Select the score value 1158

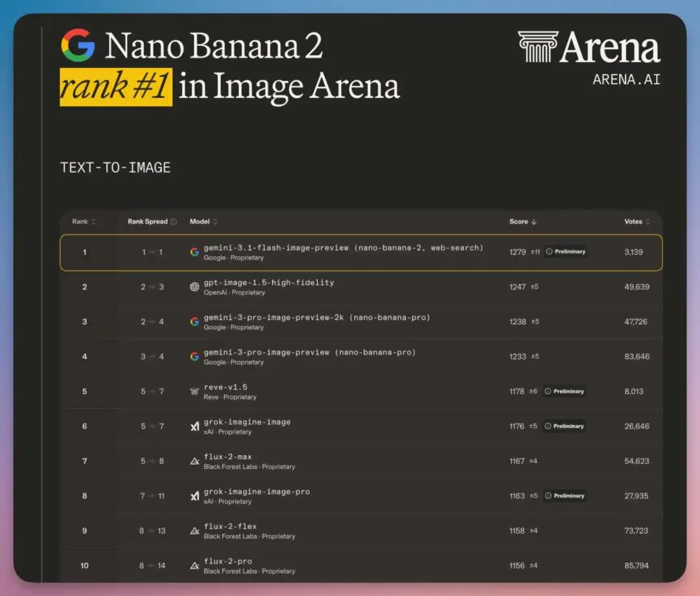(517, 530)
